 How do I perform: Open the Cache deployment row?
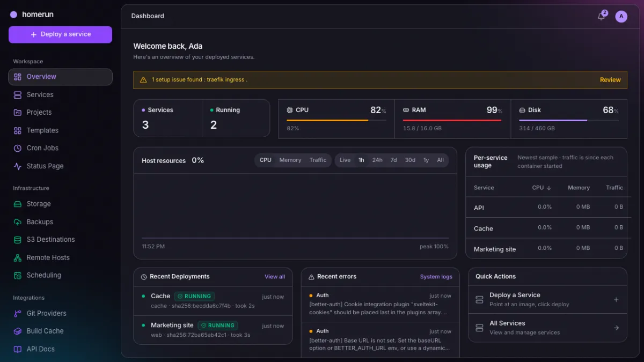click(x=213, y=301)
